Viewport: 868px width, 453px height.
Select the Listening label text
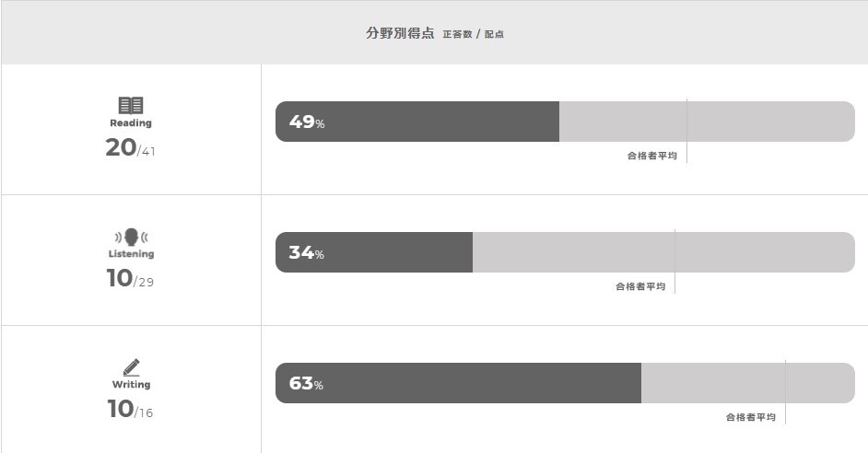pyautogui.click(x=131, y=254)
